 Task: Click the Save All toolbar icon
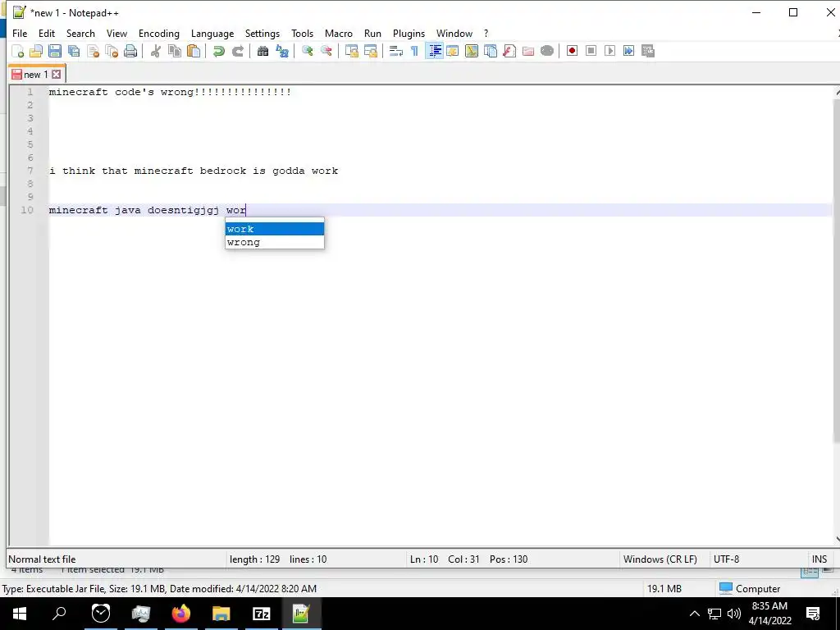pyautogui.click(x=74, y=51)
